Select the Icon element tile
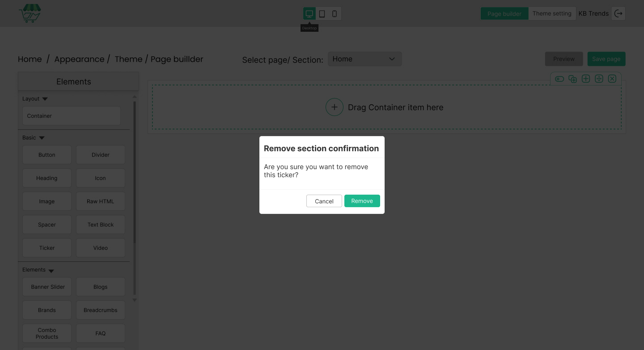 click(101, 178)
